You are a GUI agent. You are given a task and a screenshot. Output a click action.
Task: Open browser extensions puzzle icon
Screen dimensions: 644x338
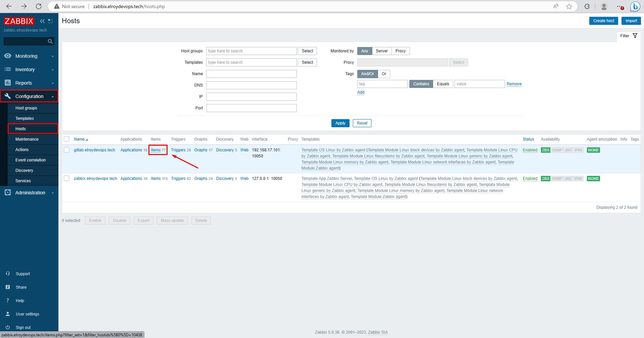[x=587, y=6]
